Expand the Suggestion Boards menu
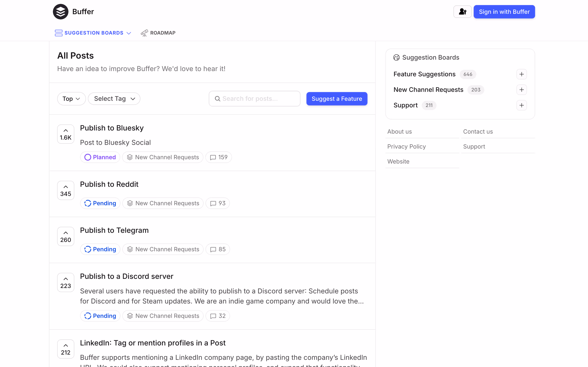 tap(93, 33)
